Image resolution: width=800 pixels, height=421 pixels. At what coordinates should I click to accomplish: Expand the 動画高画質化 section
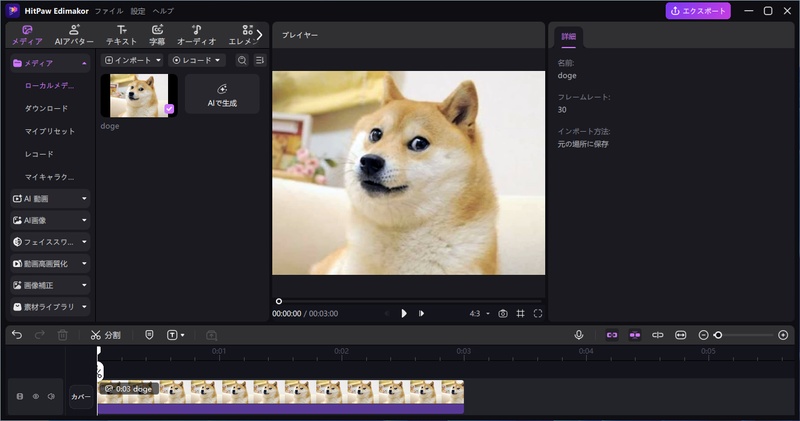50,264
